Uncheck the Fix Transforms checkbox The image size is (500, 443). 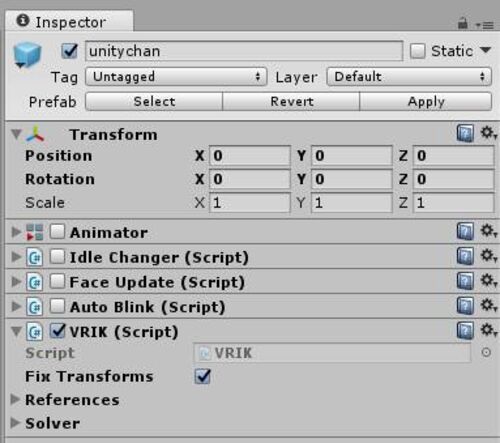point(202,376)
